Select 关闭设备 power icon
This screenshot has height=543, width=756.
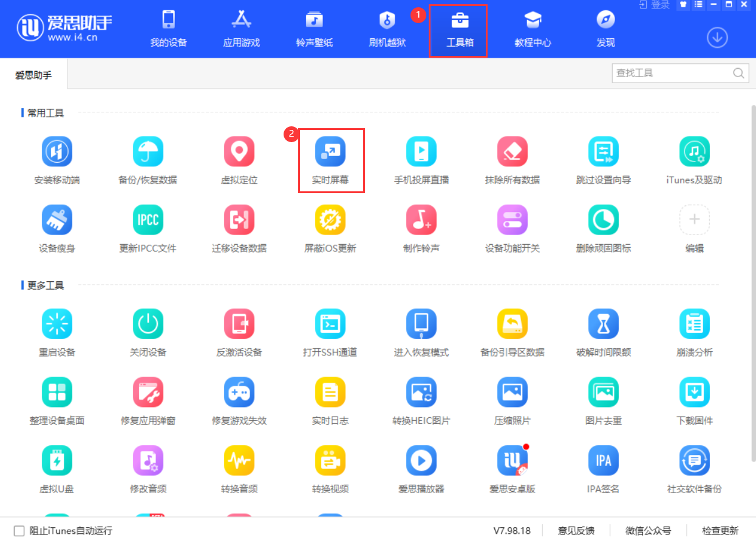[x=148, y=324]
